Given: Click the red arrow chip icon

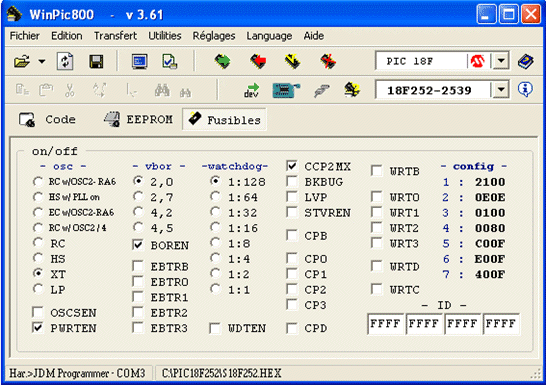Looking at the screenshot, I should click(258, 62).
